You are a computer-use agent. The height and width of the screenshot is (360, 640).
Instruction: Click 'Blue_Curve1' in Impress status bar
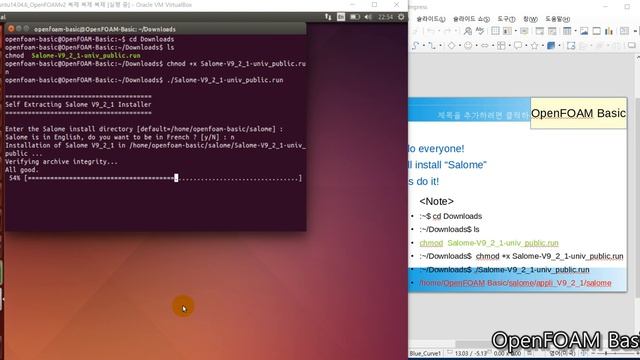click(425, 353)
